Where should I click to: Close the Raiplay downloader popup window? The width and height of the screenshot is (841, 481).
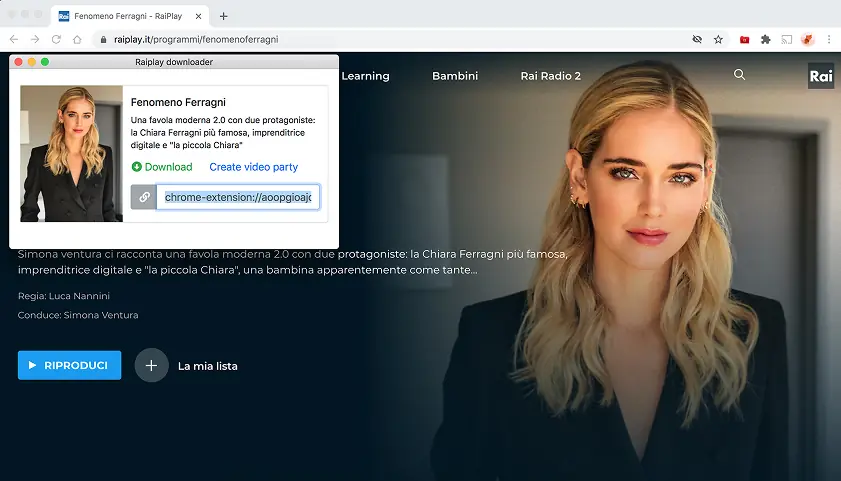pyautogui.click(x=18, y=62)
